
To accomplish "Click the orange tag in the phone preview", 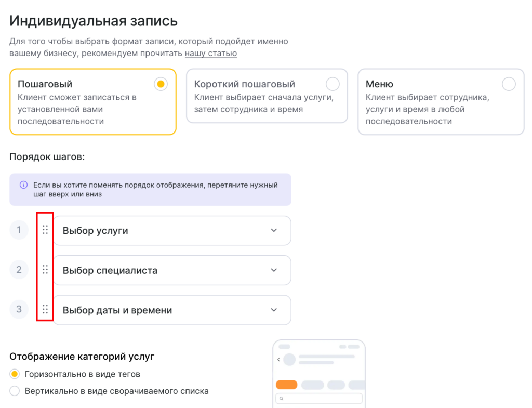I will click(x=286, y=385).
